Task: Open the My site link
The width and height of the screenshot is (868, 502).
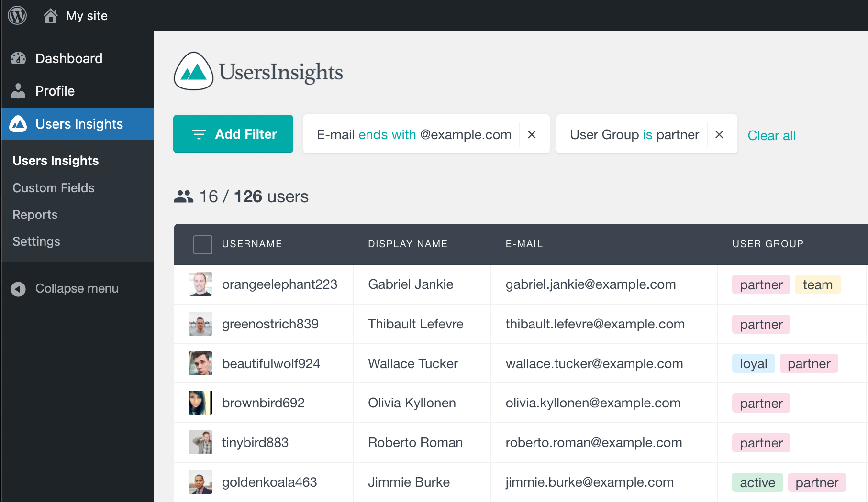Action: [x=87, y=16]
